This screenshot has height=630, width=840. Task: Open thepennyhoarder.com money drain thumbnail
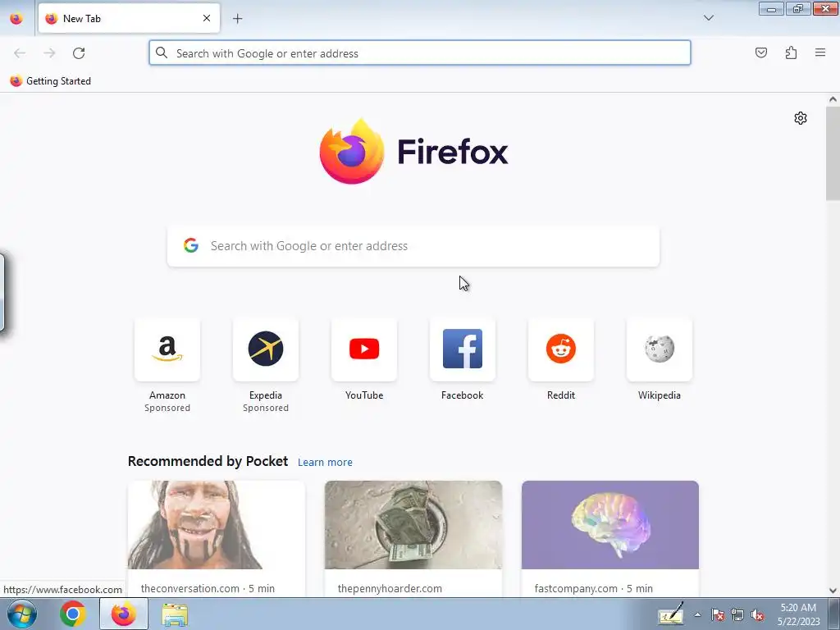point(413,525)
